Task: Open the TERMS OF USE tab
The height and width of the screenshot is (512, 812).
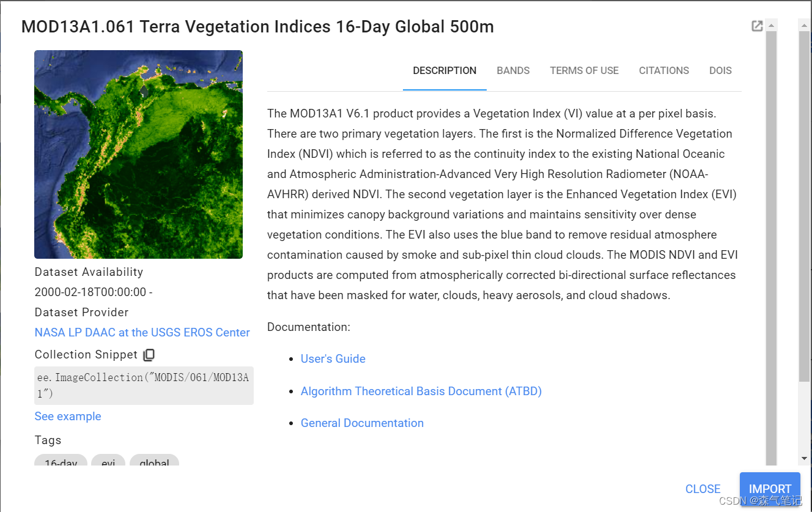Action: tap(584, 70)
